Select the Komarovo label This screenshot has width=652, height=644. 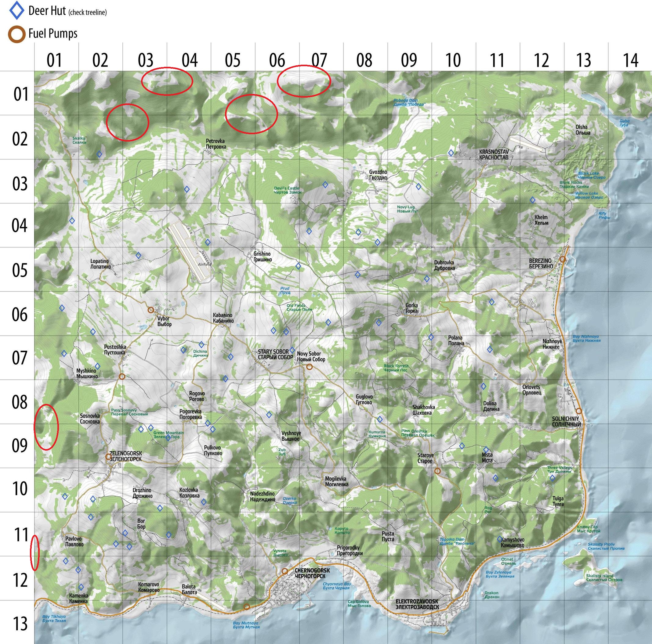tap(149, 587)
